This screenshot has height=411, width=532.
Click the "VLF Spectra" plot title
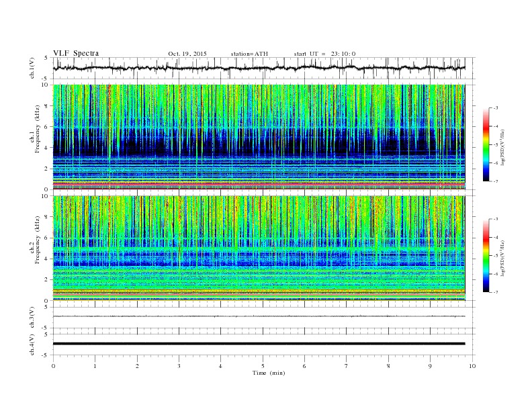tap(76, 53)
